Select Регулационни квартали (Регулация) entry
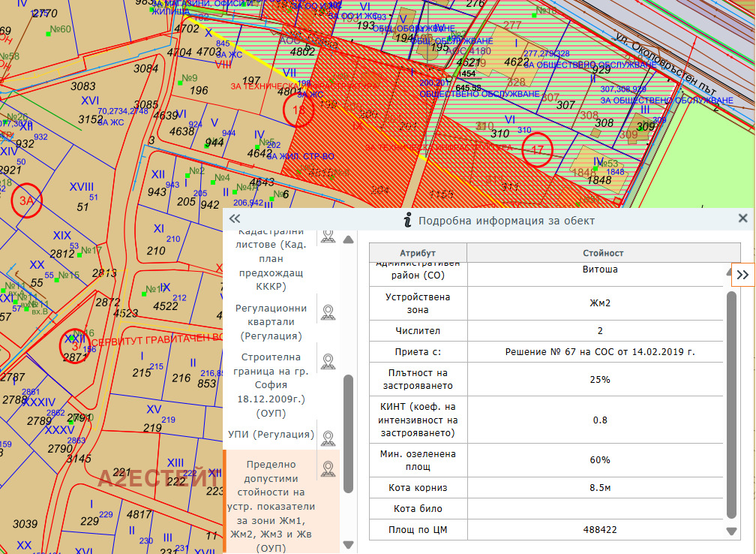The image size is (756, 554). [x=271, y=322]
